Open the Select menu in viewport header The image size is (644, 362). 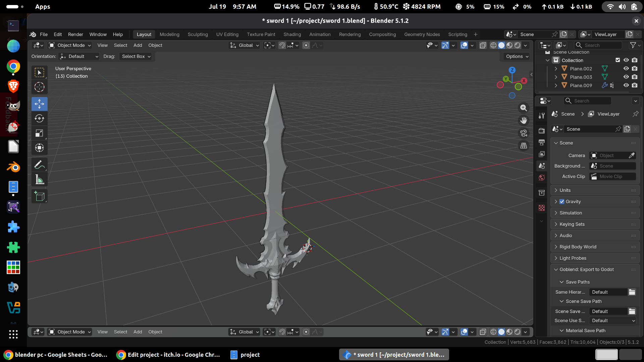pos(120,45)
